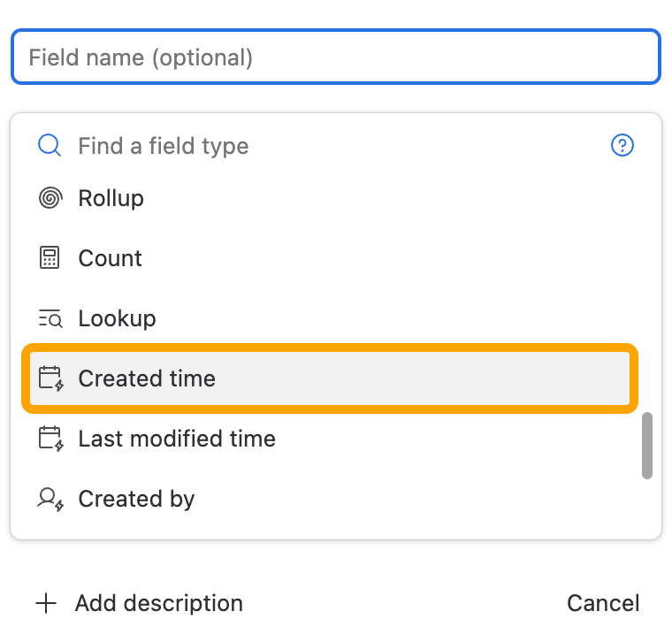
Task: Cancel the new field dialog
Action: coord(603,603)
